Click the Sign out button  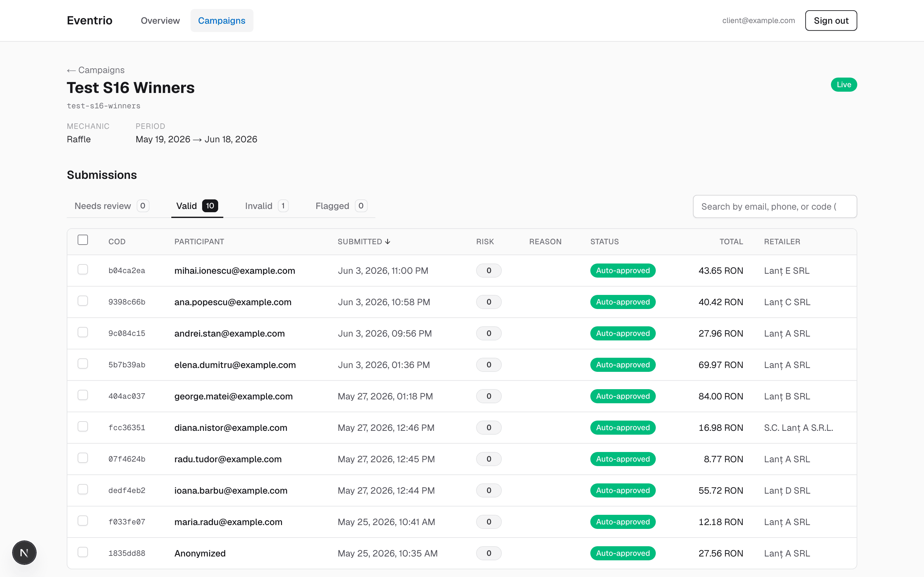tap(831, 21)
